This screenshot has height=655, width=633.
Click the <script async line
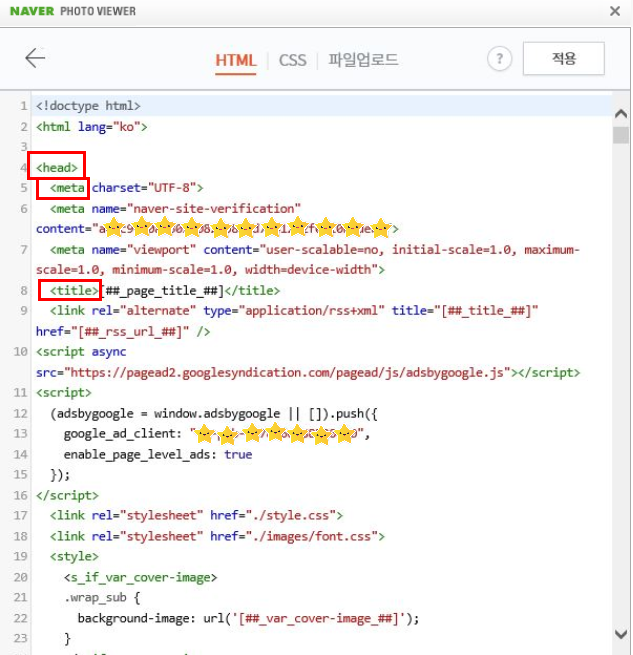81,352
